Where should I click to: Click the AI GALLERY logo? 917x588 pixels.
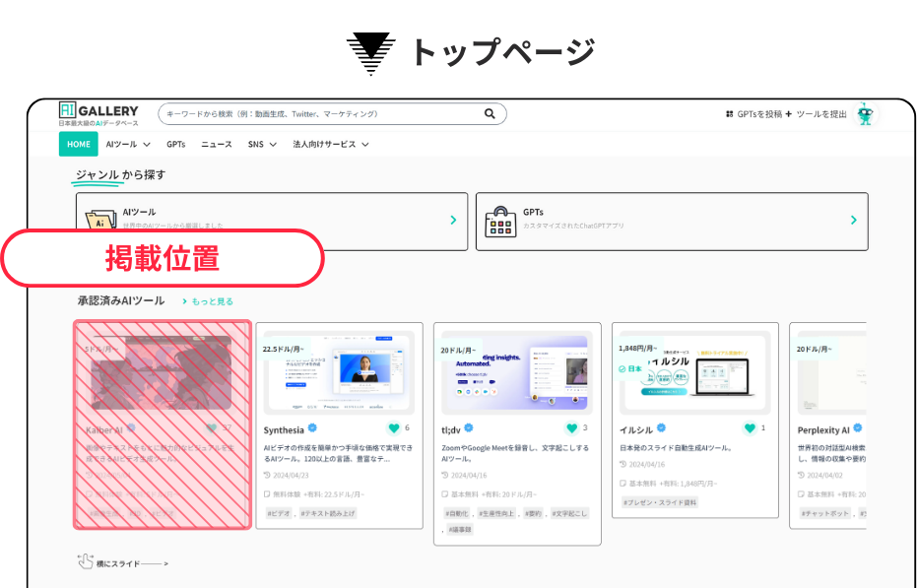click(98, 114)
